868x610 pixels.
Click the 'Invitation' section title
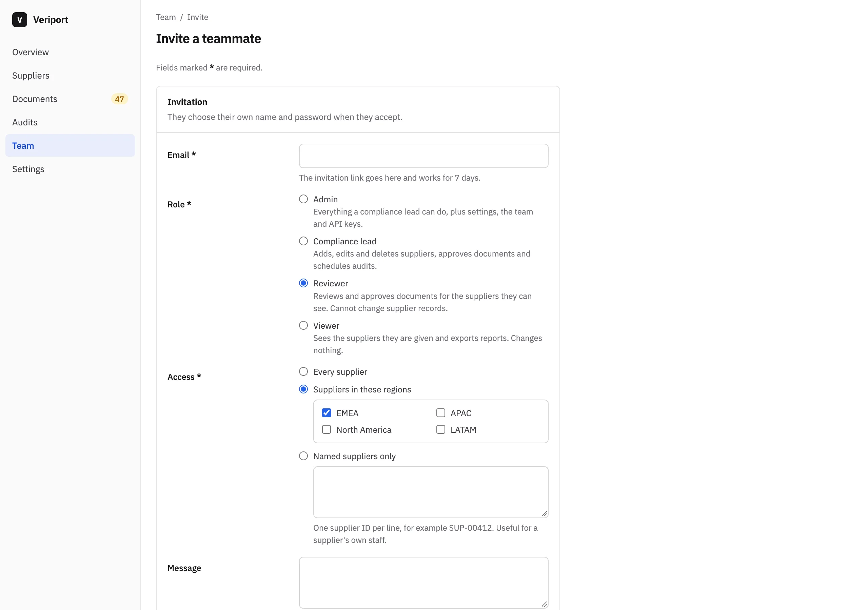pos(187,102)
